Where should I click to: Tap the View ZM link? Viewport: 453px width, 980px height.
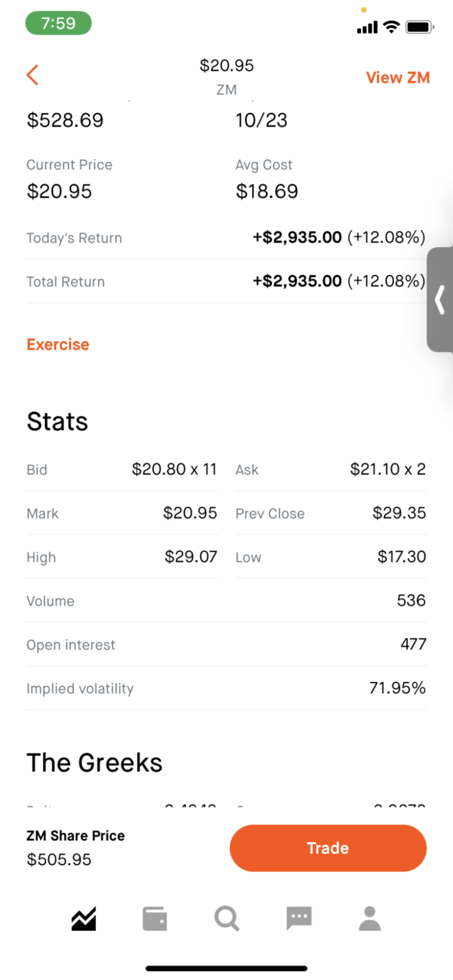click(398, 78)
